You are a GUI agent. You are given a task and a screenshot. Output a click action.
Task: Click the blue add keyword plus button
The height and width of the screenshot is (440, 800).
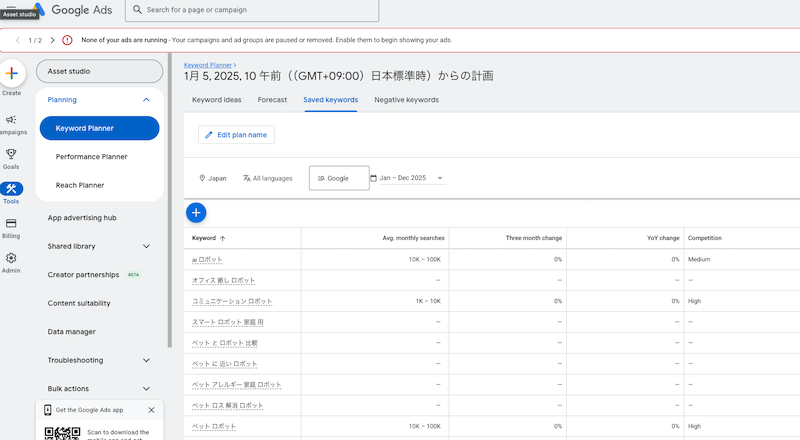click(x=196, y=212)
